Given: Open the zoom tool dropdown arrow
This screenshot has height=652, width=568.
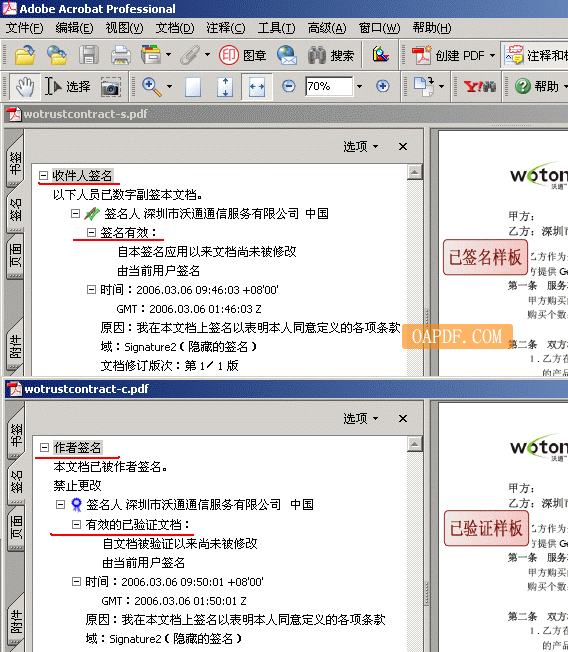Looking at the screenshot, I should click(169, 86).
